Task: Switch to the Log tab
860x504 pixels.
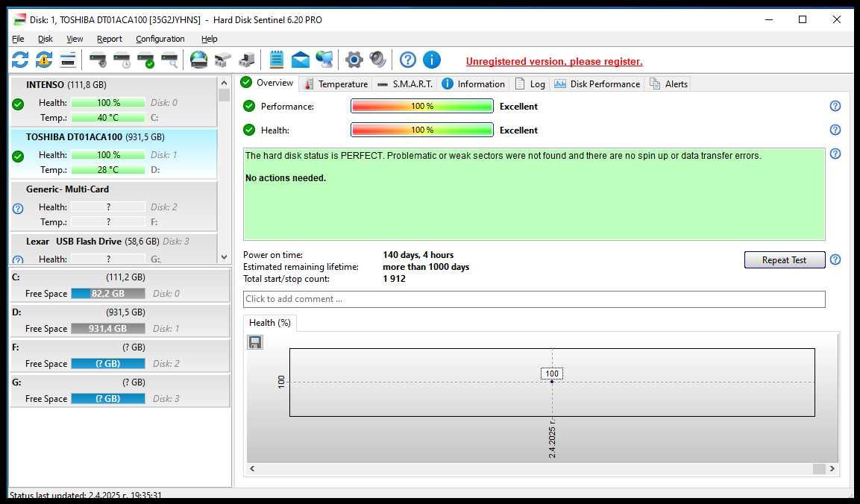Action: [530, 84]
